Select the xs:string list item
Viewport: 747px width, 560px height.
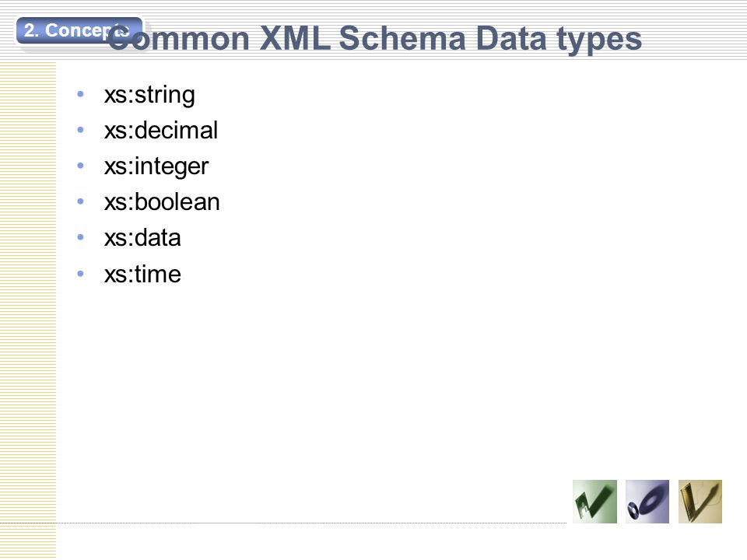pos(149,95)
